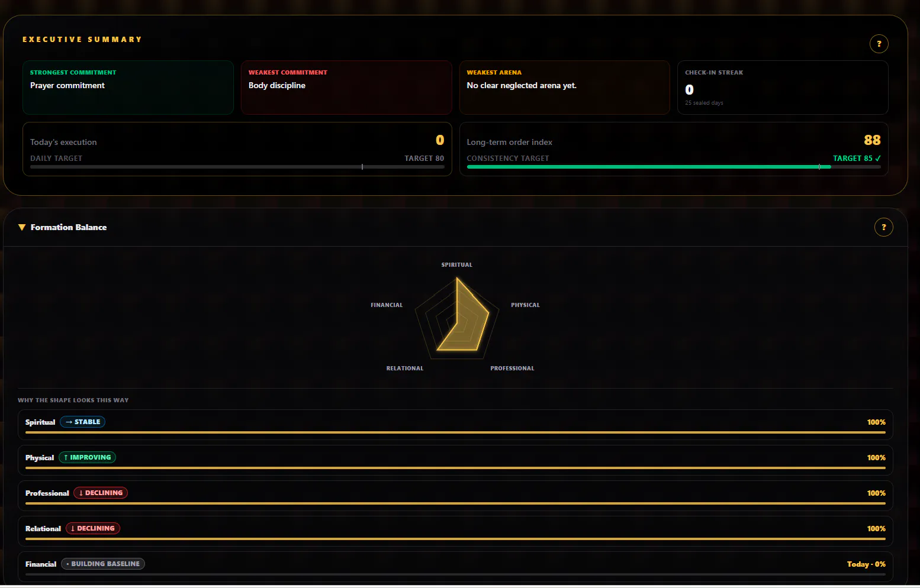Click the CONSISTENCY TARGET label
Viewport: 920px width, 588px height.
click(508, 159)
